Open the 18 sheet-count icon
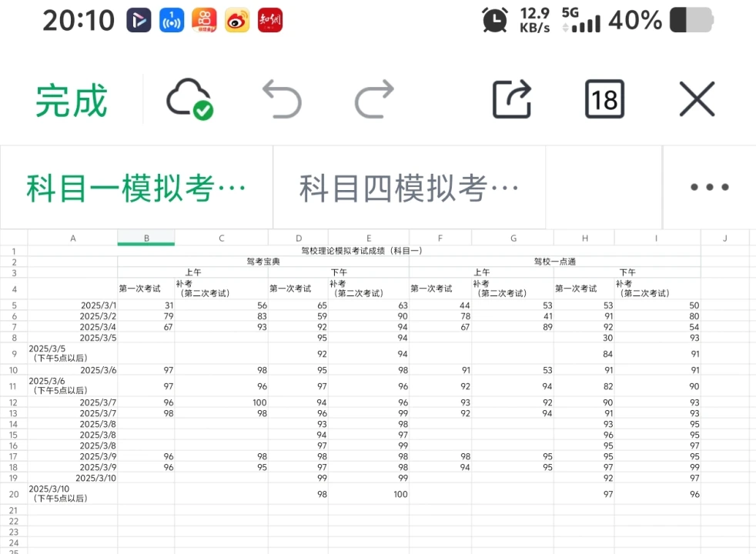The width and height of the screenshot is (756, 554). click(x=604, y=100)
